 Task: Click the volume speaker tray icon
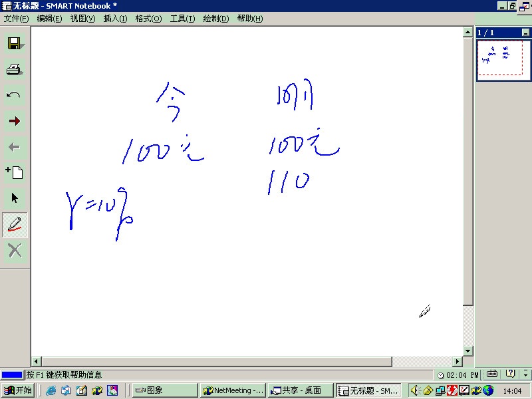(415, 390)
